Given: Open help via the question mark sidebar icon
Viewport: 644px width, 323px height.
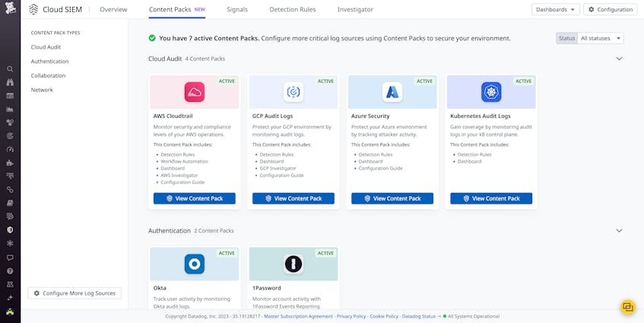Looking at the screenshot, I should point(10,271).
